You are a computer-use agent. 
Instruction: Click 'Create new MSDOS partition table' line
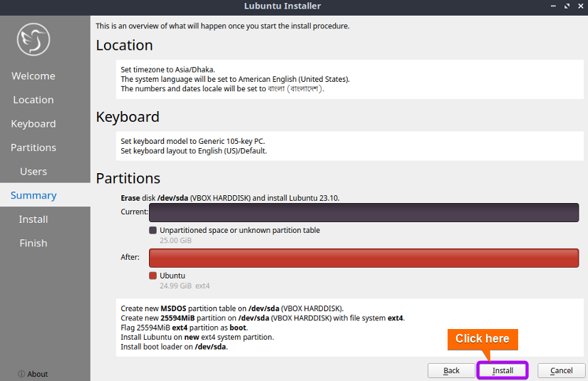click(x=232, y=308)
